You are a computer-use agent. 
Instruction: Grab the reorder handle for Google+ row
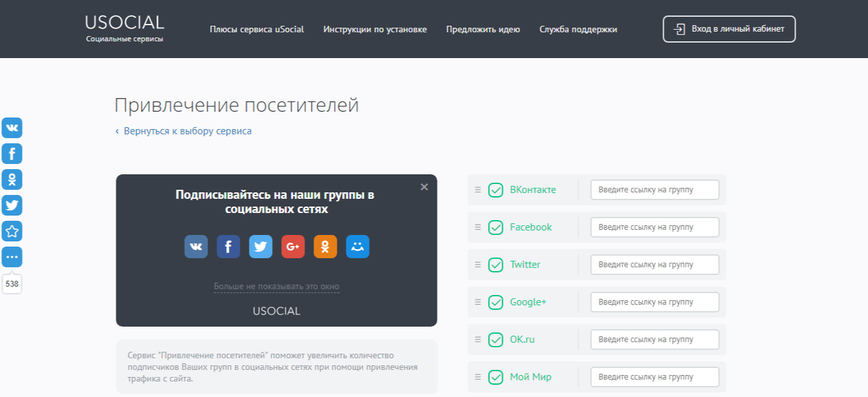point(478,302)
